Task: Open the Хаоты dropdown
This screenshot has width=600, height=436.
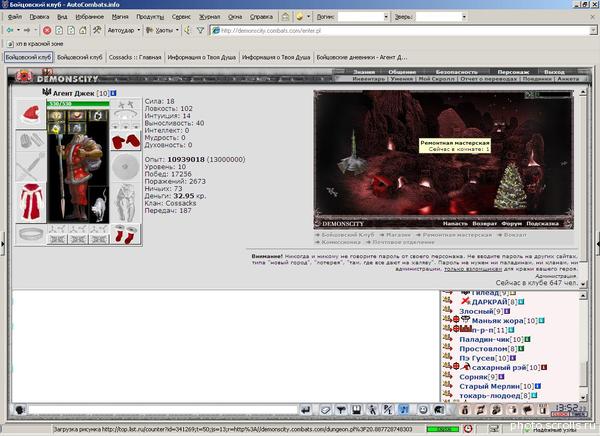Action: tap(177, 30)
